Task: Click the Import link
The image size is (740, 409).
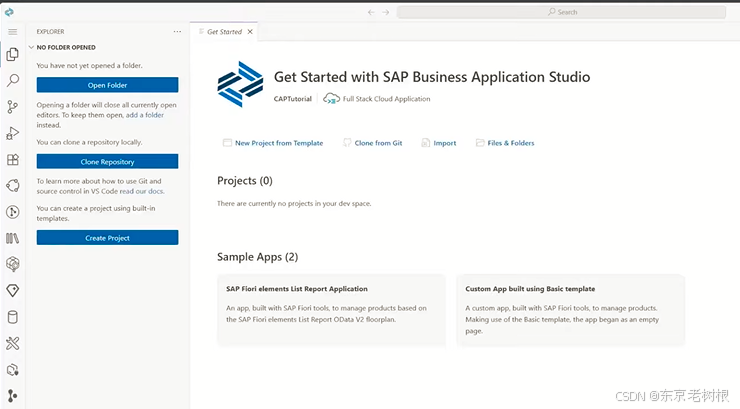Action: click(445, 143)
